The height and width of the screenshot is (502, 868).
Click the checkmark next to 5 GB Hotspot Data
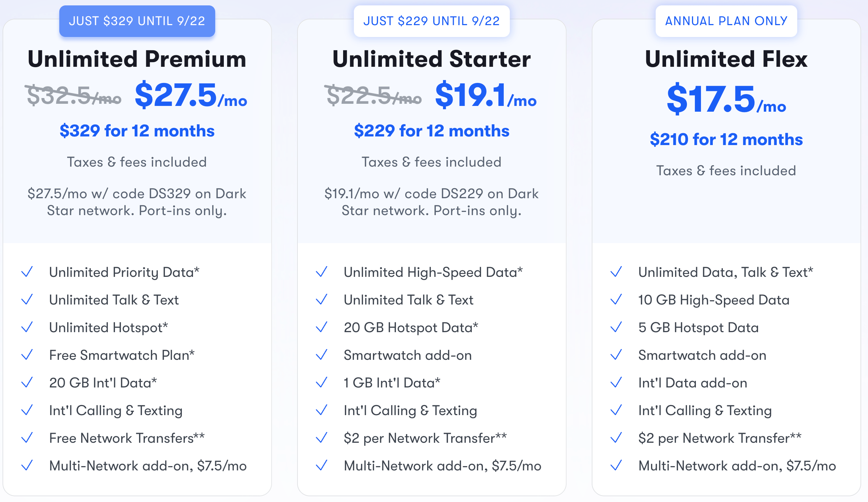coord(617,327)
